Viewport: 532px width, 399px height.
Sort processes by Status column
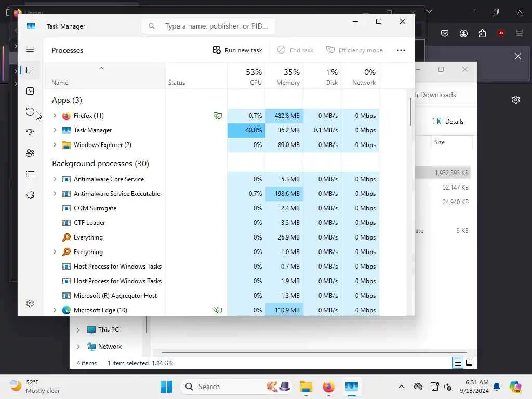196,76
